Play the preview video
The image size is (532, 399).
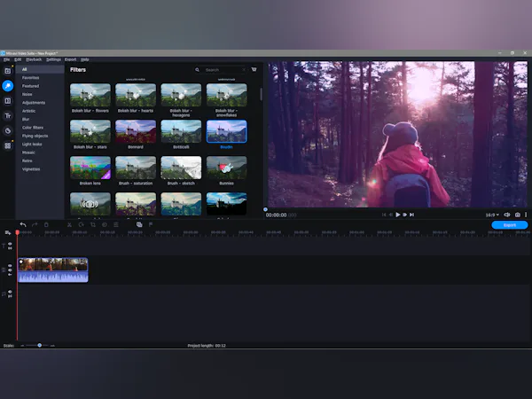[x=397, y=215]
